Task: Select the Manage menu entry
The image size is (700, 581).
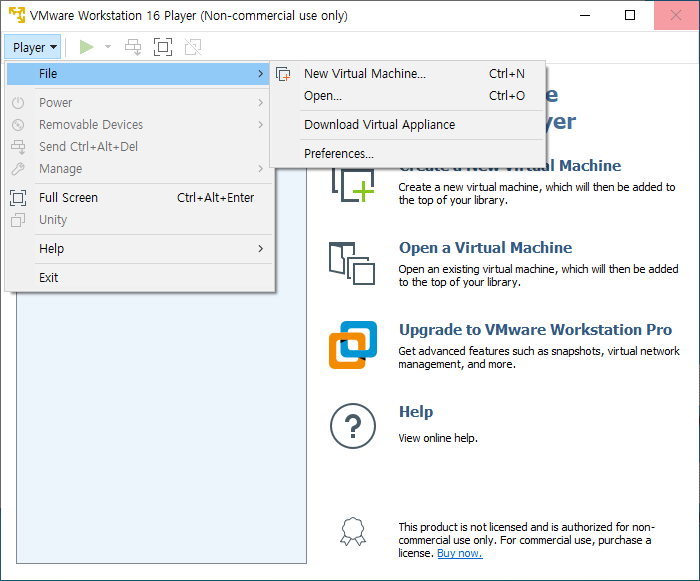Action: [x=138, y=169]
